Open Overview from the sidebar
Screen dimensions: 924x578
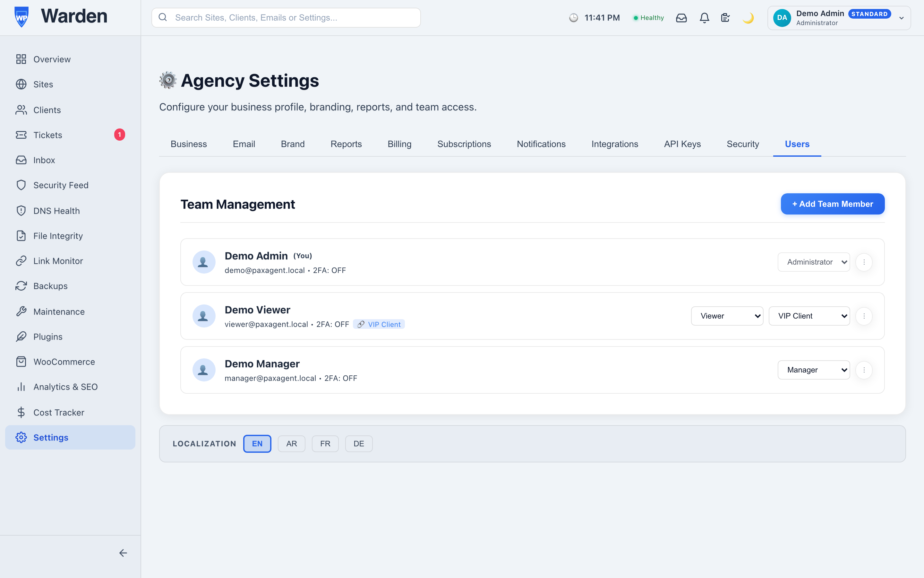pos(70,59)
